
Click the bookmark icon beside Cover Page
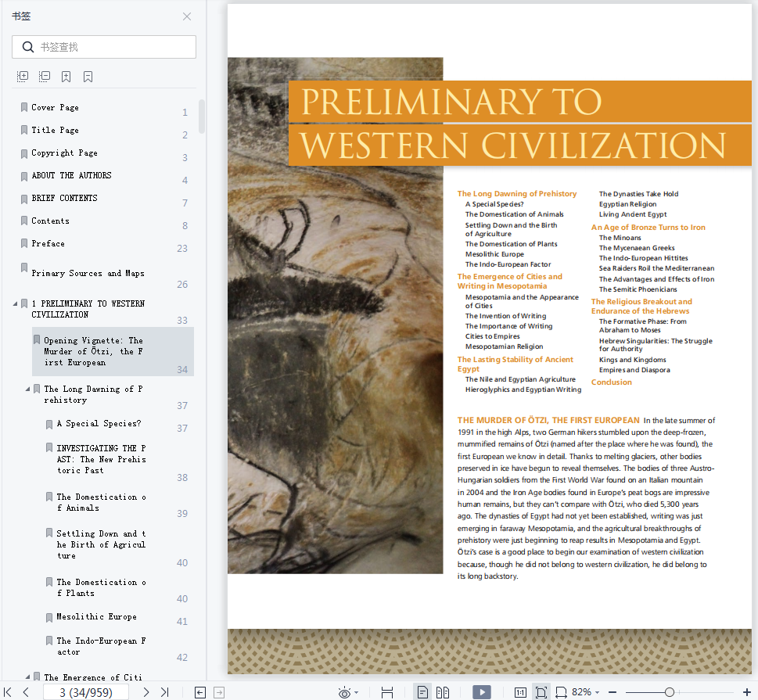[x=24, y=107]
